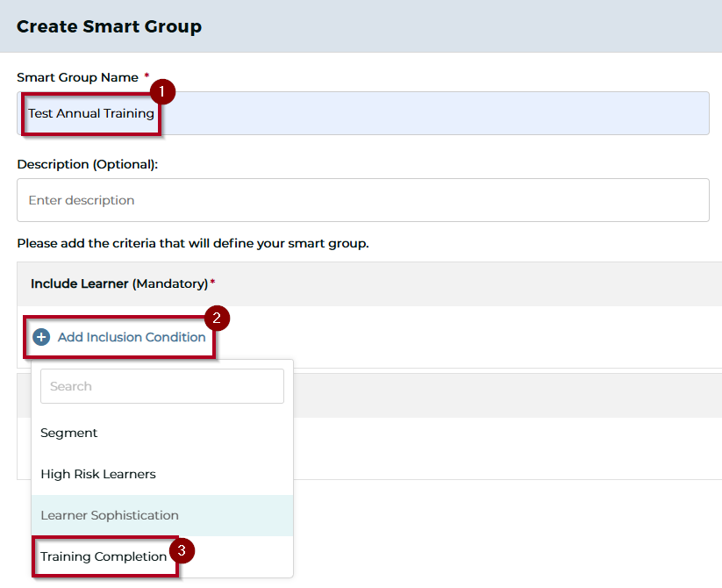Click the Search box in the condition dropdown
The width and height of the screenshot is (722, 588).
(162, 386)
